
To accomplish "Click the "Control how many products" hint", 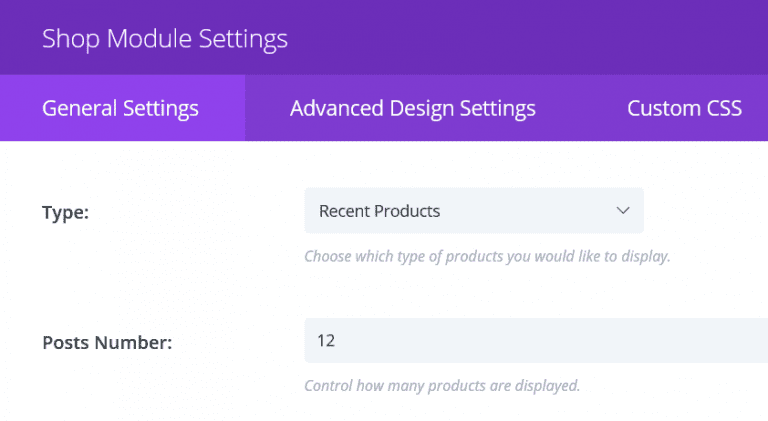I will (442, 385).
